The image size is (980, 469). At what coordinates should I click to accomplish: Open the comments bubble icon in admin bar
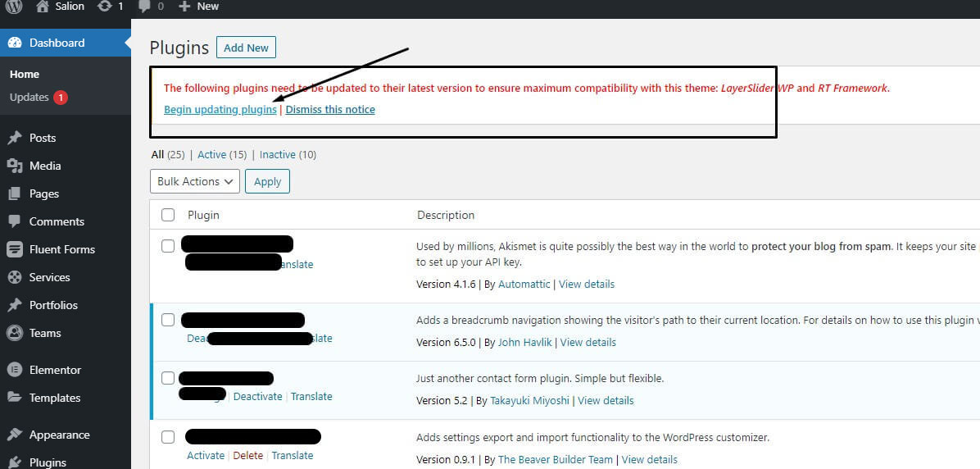point(145,7)
